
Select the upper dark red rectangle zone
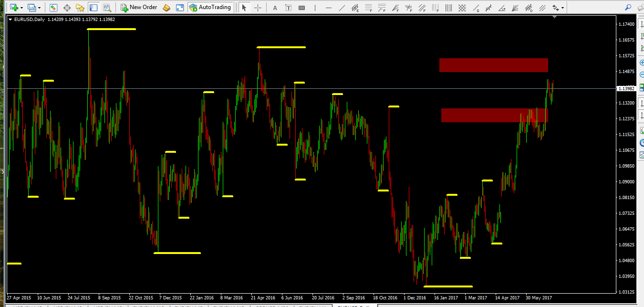point(494,65)
